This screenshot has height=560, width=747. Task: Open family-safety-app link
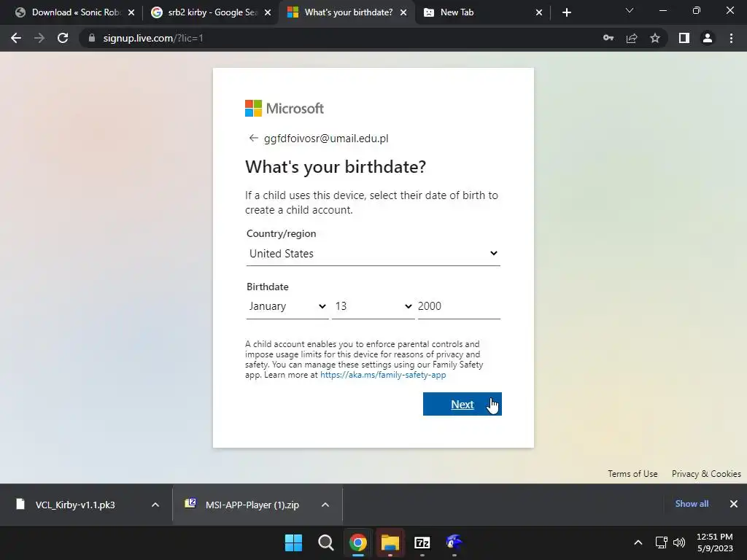click(x=383, y=375)
